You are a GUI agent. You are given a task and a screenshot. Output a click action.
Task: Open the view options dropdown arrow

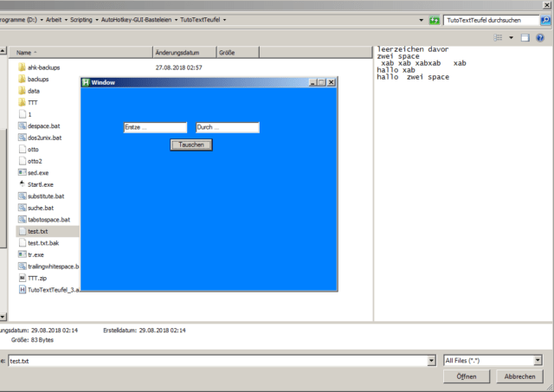tap(511, 38)
